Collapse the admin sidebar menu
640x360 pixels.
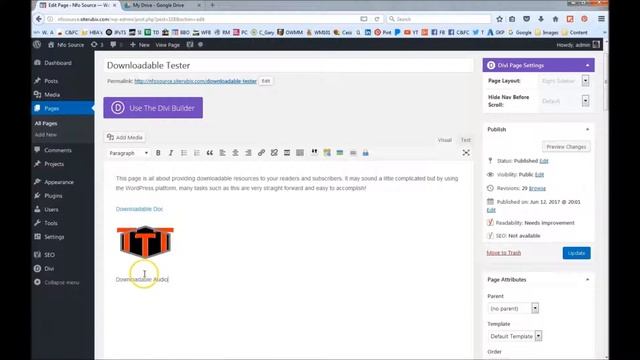57,282
